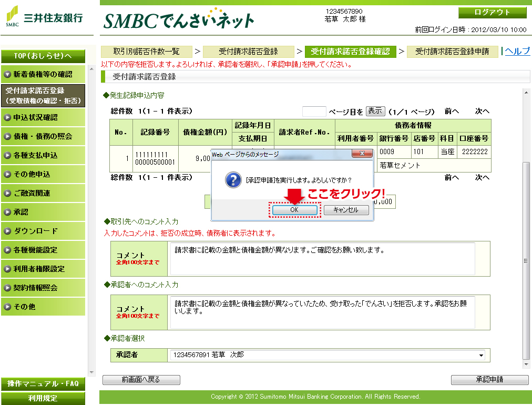Click the branch number 101 cell
The width and height of the screenshot is (532, 405).
[424, 152]
